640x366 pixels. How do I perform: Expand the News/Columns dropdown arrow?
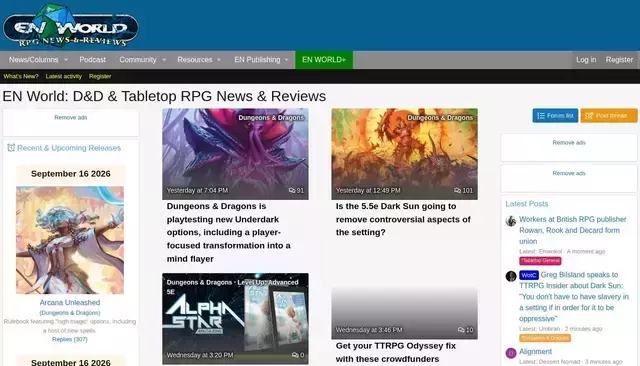tap(66, 60)
